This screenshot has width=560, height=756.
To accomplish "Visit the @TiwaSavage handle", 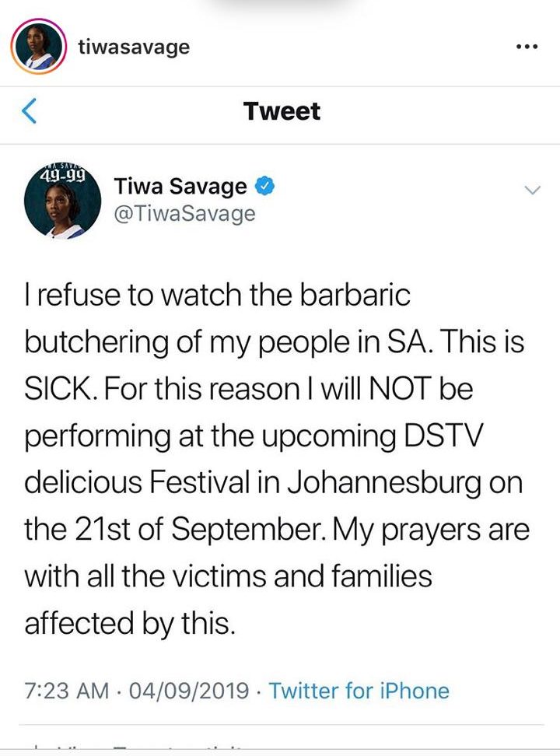I will (184, 214).
